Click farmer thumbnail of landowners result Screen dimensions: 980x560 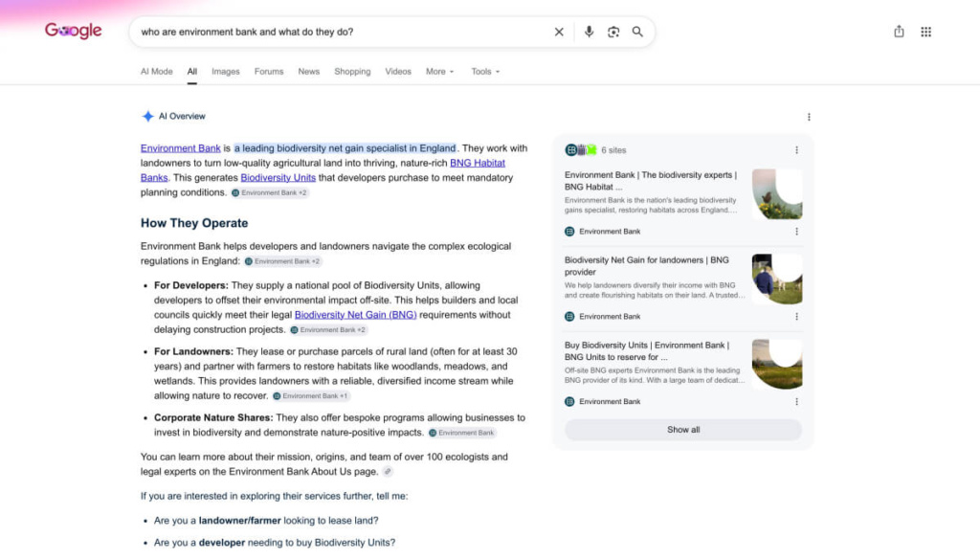click(777, 279)
